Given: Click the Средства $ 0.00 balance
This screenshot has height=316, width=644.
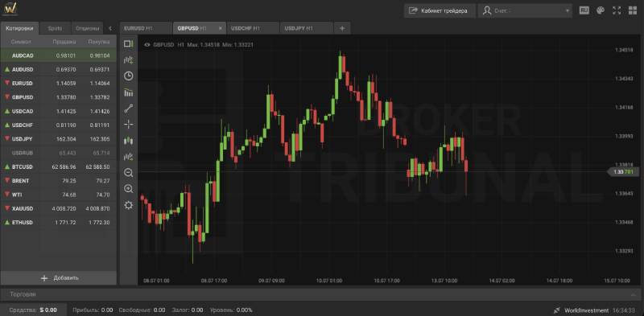Looking at the screenshot, I should (33, 310).
